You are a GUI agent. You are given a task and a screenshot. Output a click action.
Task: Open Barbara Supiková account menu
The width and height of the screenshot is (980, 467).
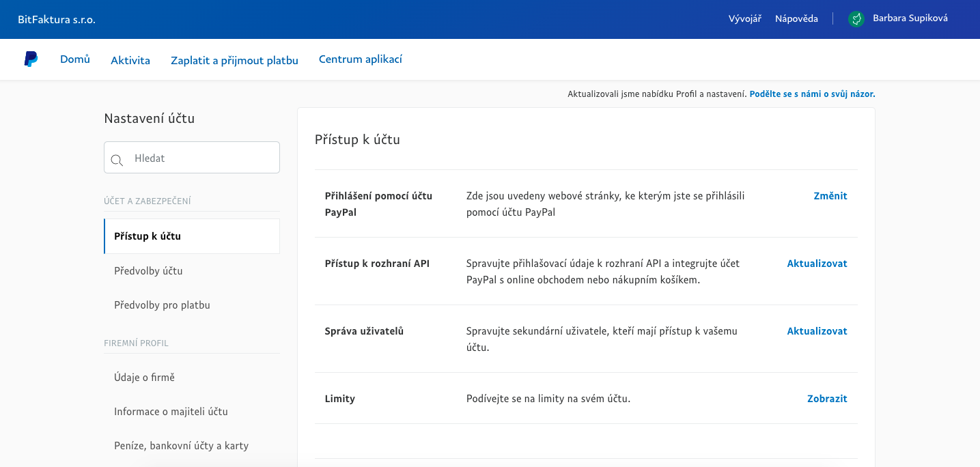[x=910, y=18]
